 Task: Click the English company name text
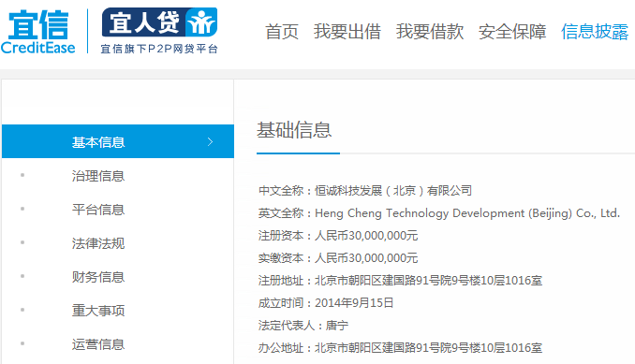point(467,213)
